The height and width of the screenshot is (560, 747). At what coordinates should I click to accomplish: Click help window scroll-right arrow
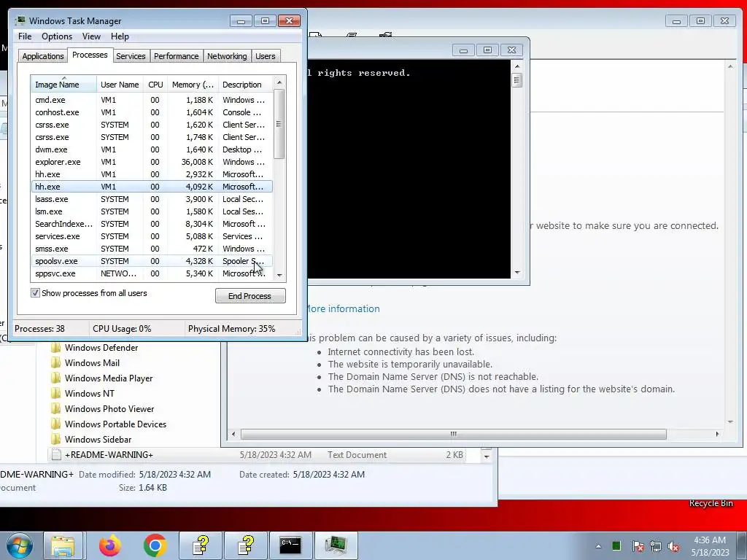point(718,434)
